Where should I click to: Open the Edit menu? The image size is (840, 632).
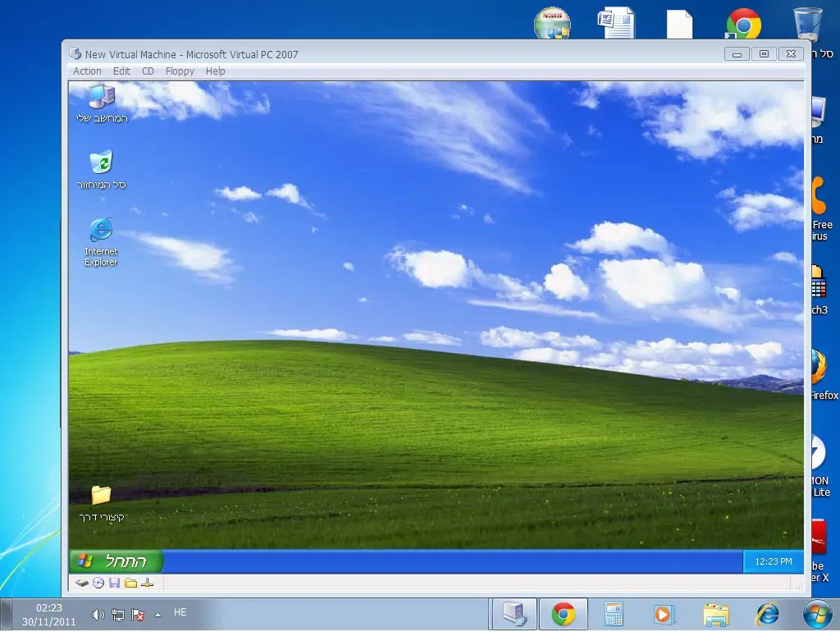pyautogui.click(x=121, y=71)
